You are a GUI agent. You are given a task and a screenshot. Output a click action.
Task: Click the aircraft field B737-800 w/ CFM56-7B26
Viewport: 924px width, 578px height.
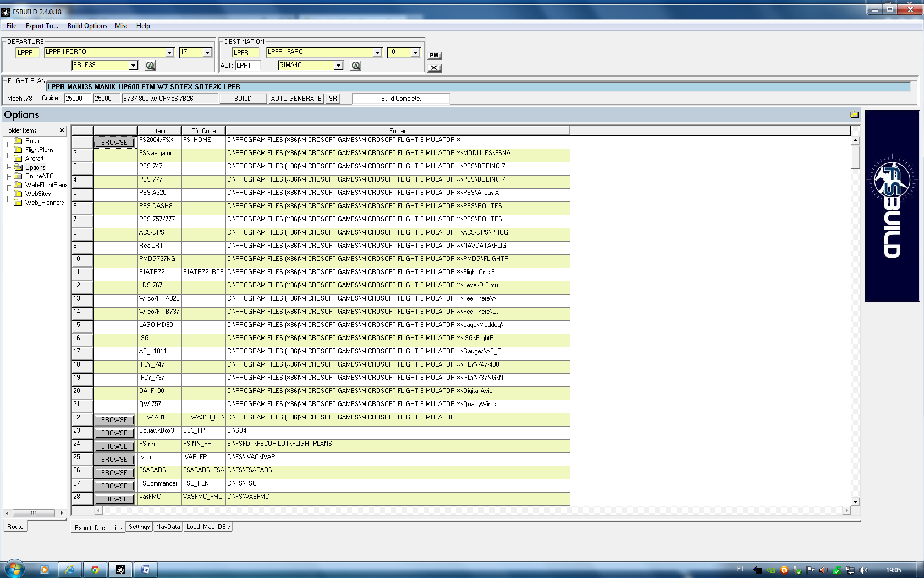[x=169, y=99]
